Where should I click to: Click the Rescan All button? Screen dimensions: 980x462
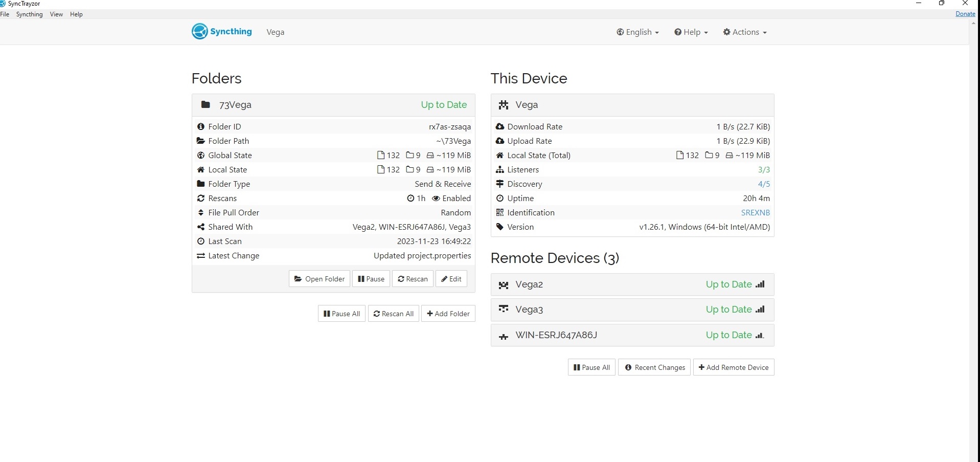[394, 314]
